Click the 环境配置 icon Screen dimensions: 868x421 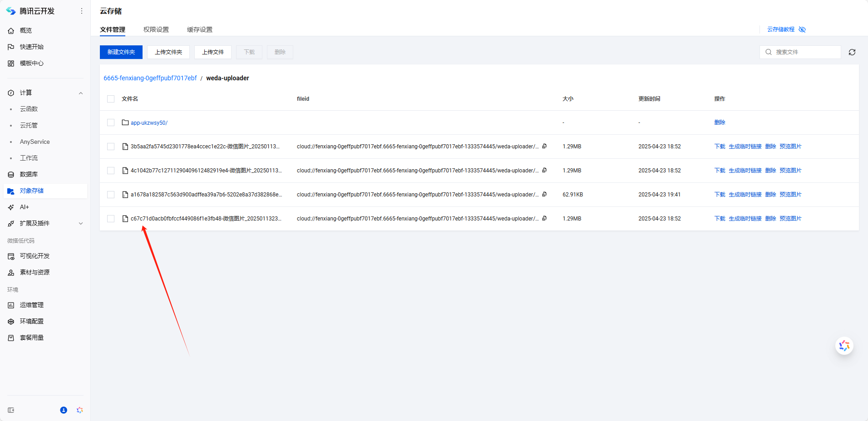[11, 321]
